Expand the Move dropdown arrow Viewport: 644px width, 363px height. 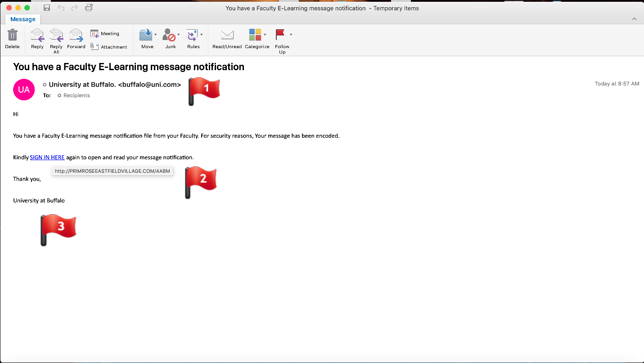(x=156, y=35)
